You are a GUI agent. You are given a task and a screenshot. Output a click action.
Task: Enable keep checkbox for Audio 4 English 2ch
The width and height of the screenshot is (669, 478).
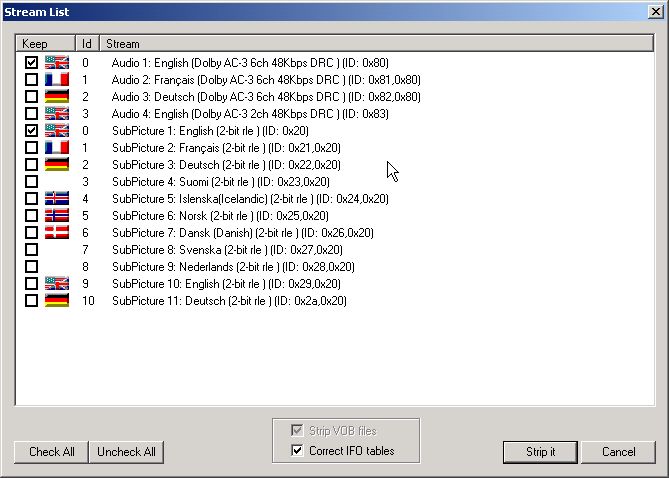(31, 114)
